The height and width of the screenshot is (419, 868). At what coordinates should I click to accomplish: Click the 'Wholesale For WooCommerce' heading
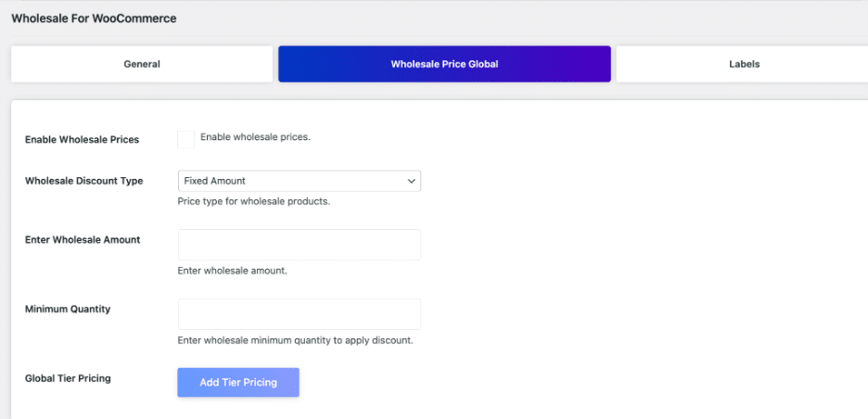[x=94, y=19]
